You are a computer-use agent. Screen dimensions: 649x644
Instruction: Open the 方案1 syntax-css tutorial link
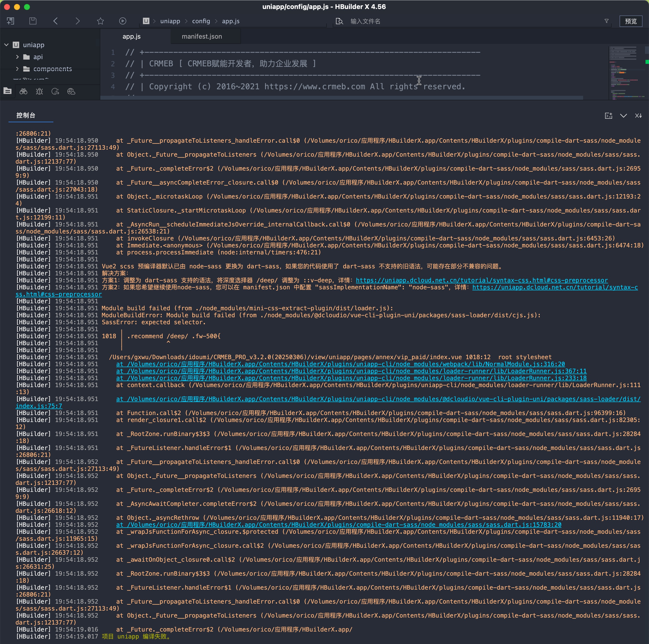click(x=482, y=280)
